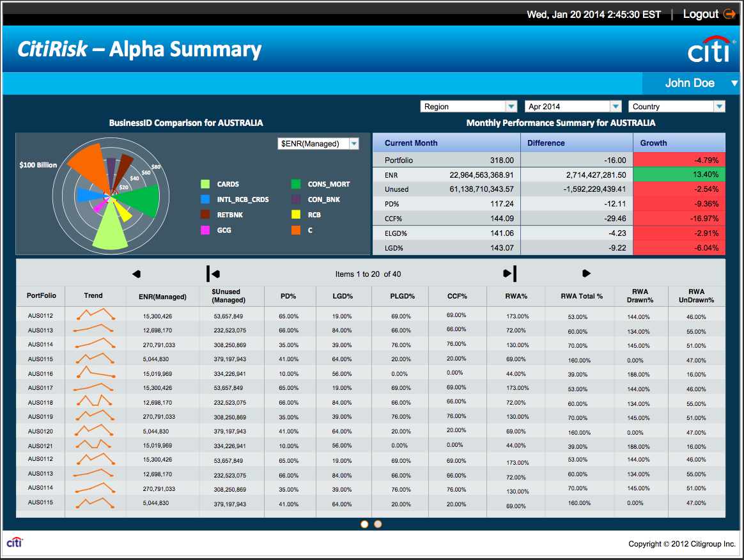This screenshot has height=560, width=744.
Task: Click the green 13.40% growth cell
Action: coord(679,174)
